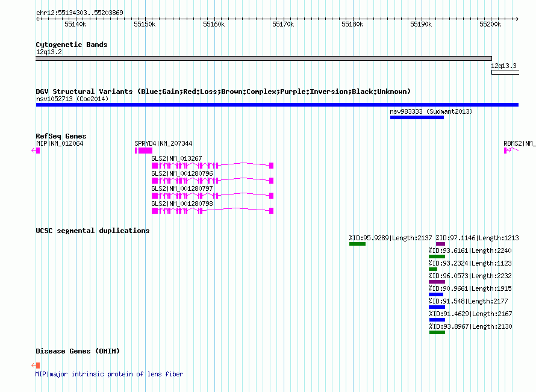Click the %ID:96.0573|Length:2232 label

[x=470, y=276]
